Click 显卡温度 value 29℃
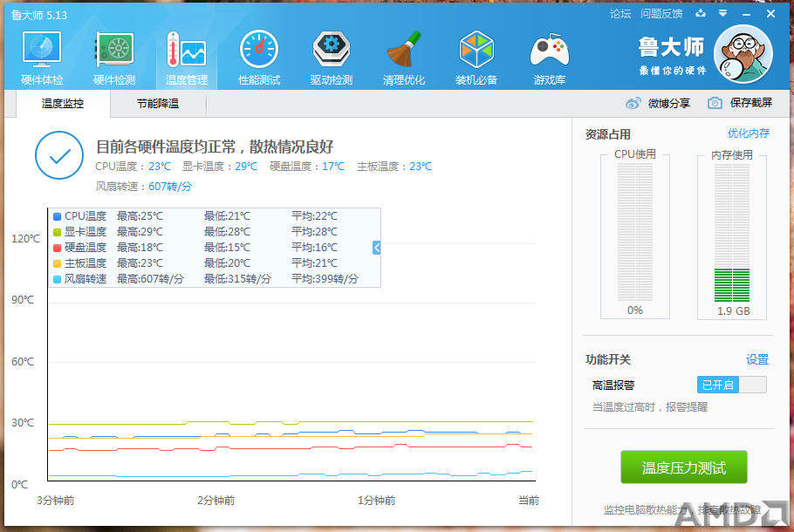The width and height of the screenshot is (794, 532). pos(246,167)
